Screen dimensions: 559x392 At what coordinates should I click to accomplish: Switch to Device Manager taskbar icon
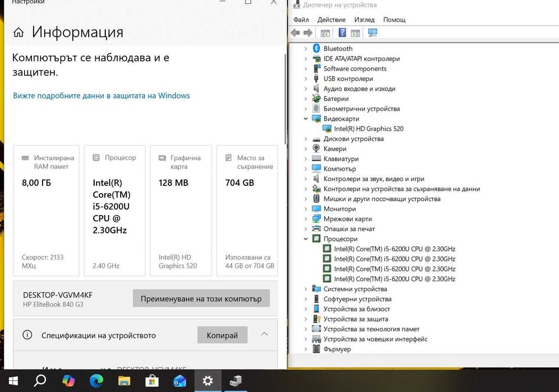point(235,381)
